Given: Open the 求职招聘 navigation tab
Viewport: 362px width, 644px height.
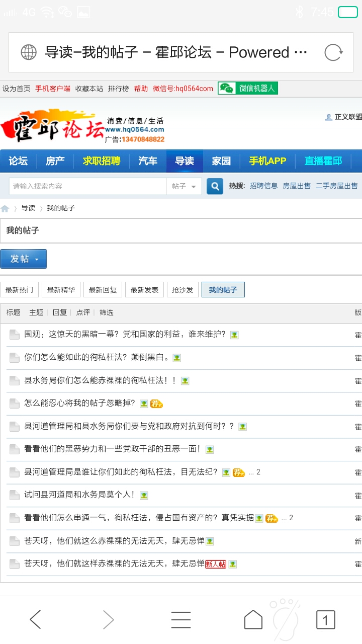Looking at the screenshot, I should (102, 161).
